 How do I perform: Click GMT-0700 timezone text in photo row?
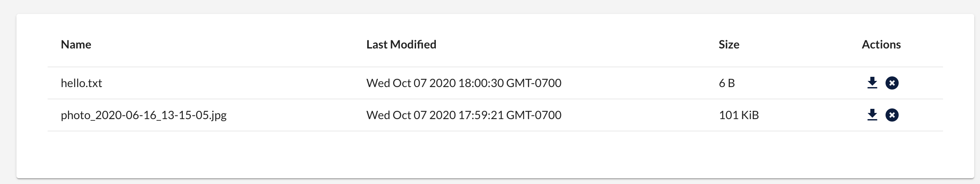[534, 115]
